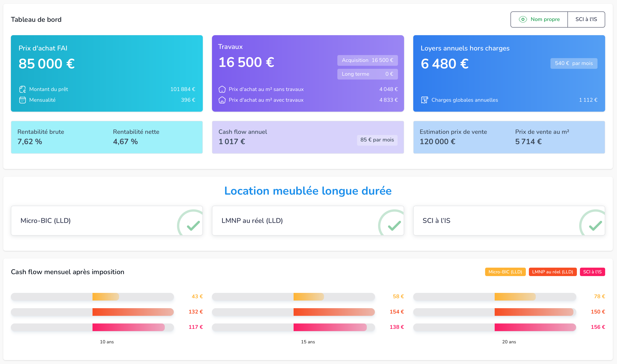Click the checkmark on the LMNP au réel card
Viewport: 617px width, 364px height.
pos(394,226)
